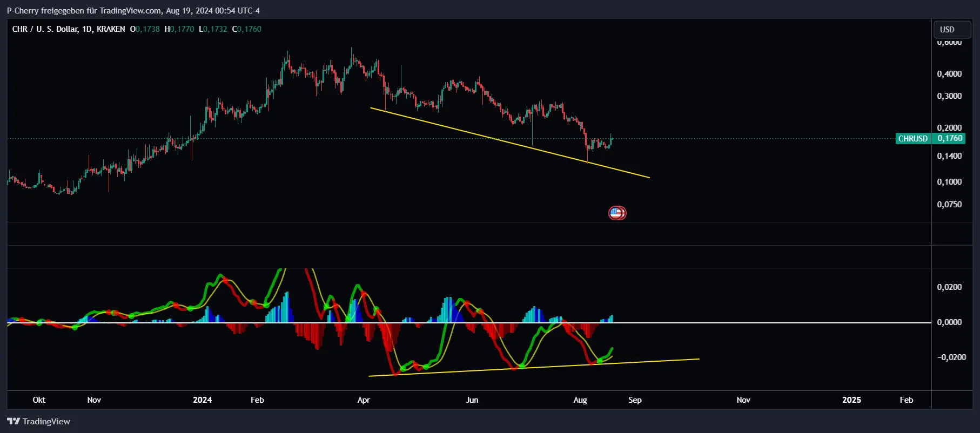Click the US economic event flag icon
This screenshot has height=433, width=980.
click(x=617, y=213)
